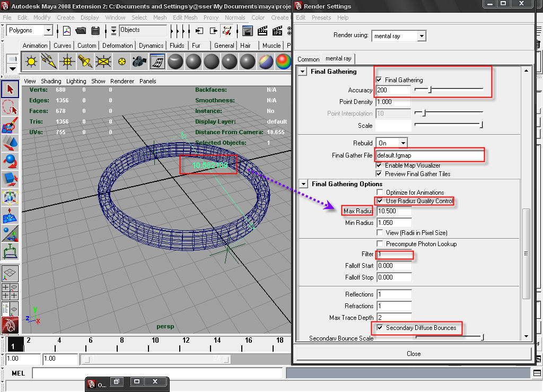Image resolution: width=543 pixels, height=392 pixels.
Task: Toggle Preview Final Gather Tiles
Action: (x=379, y=173)
